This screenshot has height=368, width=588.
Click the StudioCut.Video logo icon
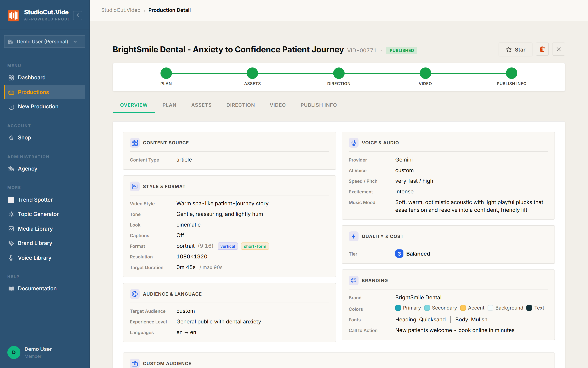pyautogui.click(x=13, y=15)
